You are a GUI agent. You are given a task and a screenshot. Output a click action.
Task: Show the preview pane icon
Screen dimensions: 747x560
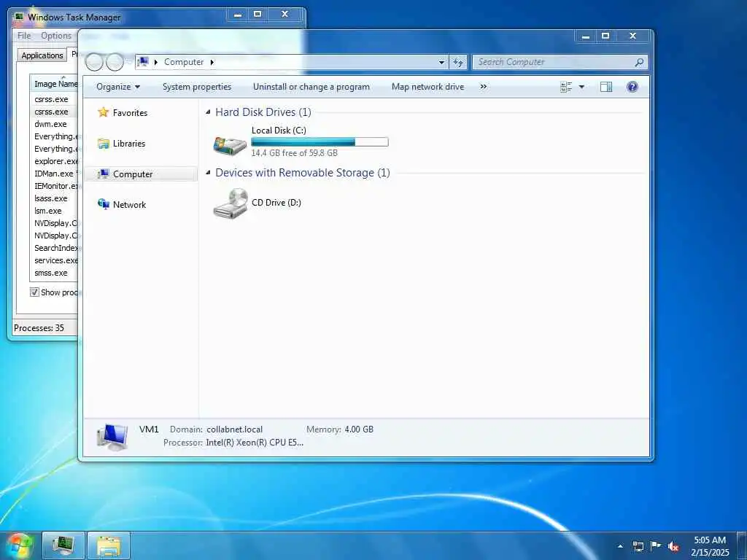[x=606, y=87]
